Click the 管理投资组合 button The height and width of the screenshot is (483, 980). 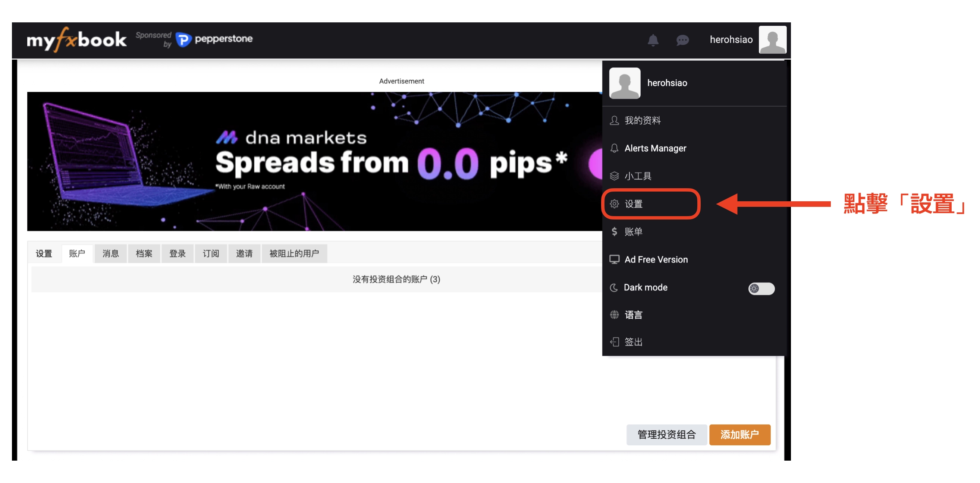tap(666, 434)
